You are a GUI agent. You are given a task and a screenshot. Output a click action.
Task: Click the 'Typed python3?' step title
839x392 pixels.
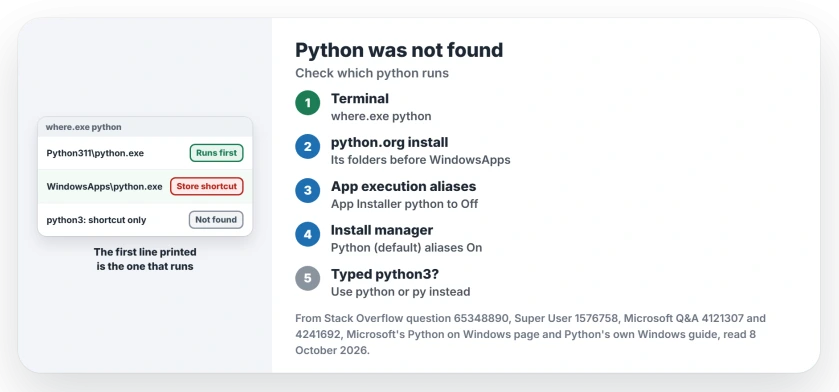click(x=385, y=274)
